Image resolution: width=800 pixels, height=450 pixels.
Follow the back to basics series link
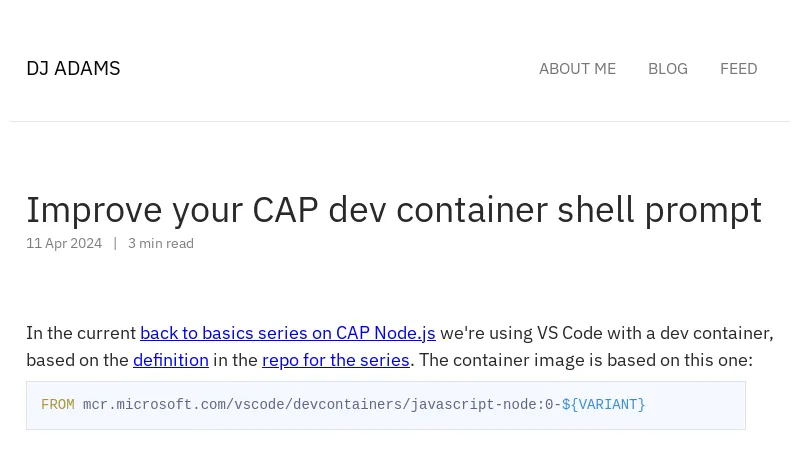288,333
